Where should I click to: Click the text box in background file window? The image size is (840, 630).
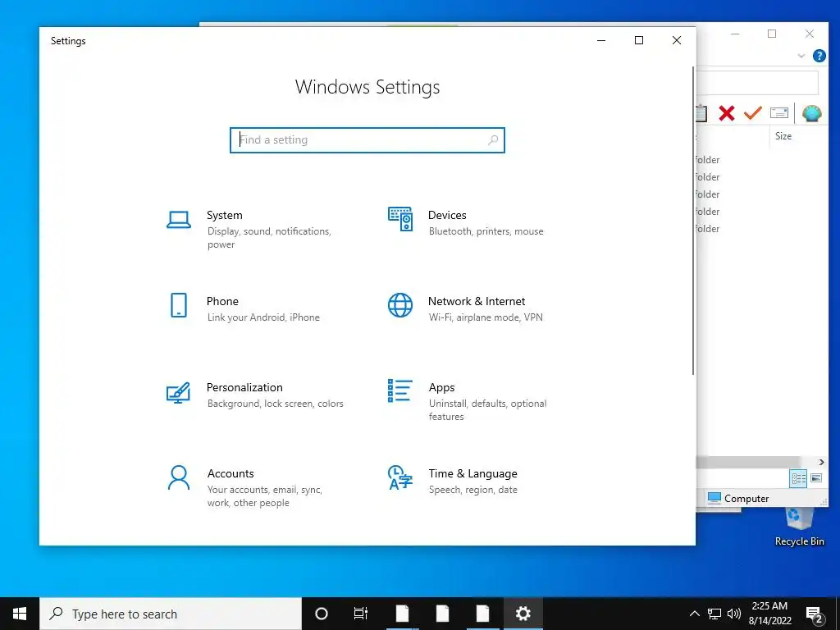(x=757, y=83)
